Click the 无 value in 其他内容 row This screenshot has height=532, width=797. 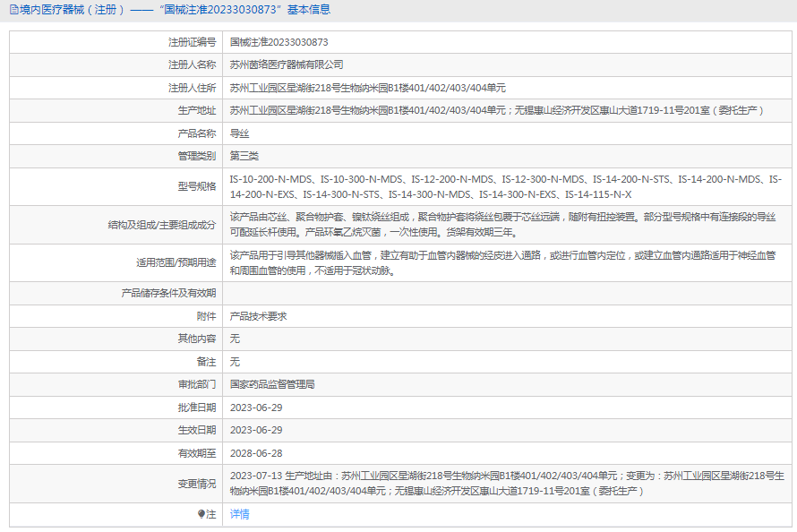[x=235, y=339]
